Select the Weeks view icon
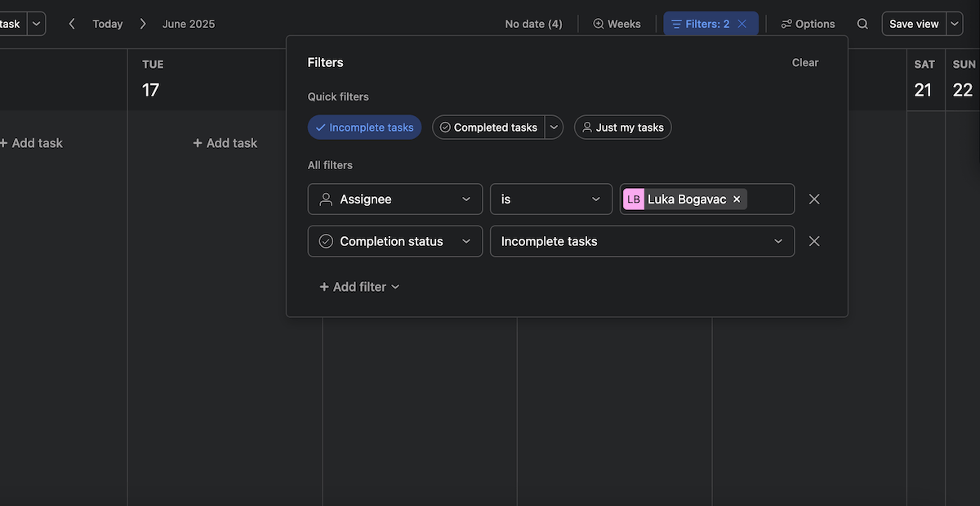 [x=617, y=24]
